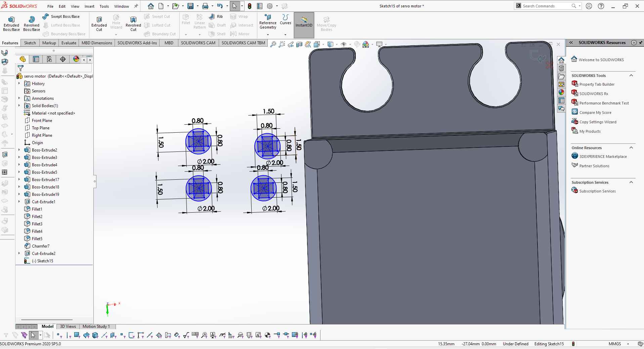Click in the Search Commands field
This screenshot has height=349, width=644.
[546, 6]
